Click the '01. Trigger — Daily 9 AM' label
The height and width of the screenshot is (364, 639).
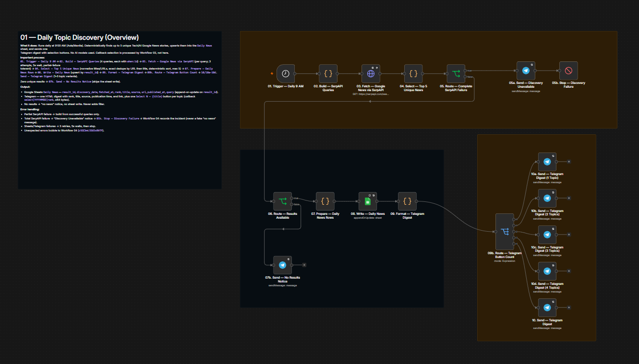tap(286, 86)
